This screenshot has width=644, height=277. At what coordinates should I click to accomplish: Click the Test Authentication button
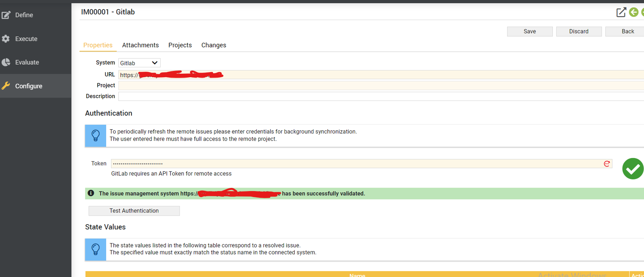click(134, 211)
